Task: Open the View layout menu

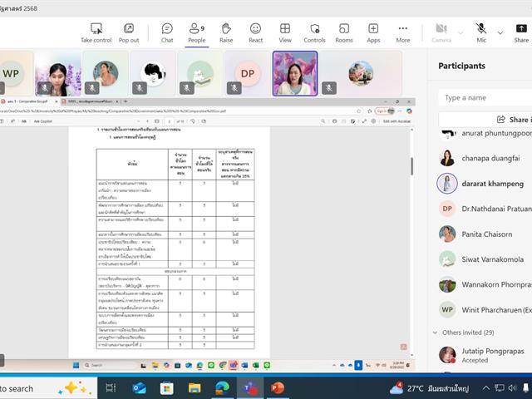Action: tap(285, 32)
